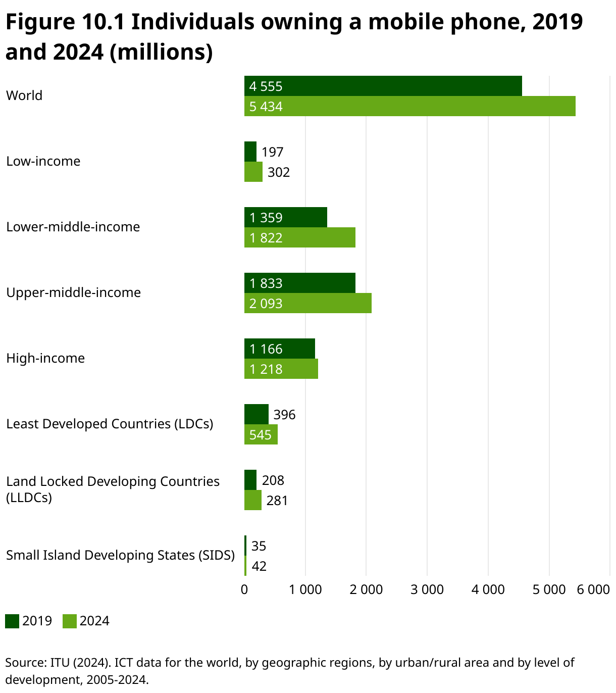Viewport: 616px width, 693px height.
Task: Click the Least Developed Countries label
Action: (x=110, y=424)
